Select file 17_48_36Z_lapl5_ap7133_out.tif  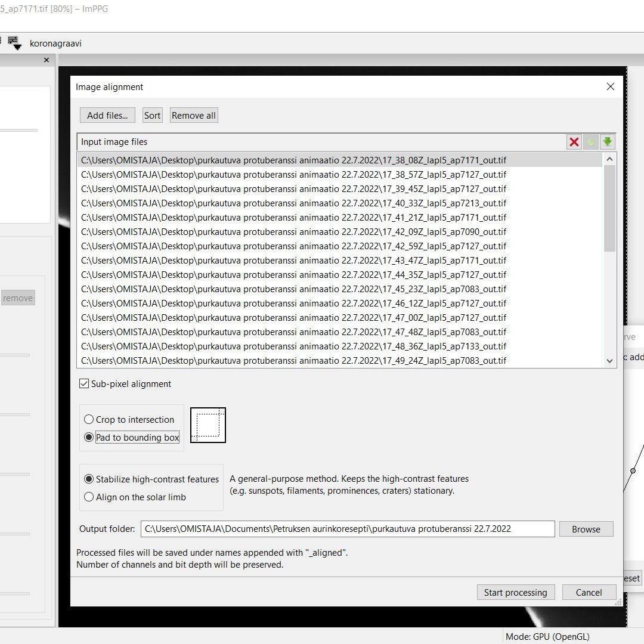click(x=339, y=346)
